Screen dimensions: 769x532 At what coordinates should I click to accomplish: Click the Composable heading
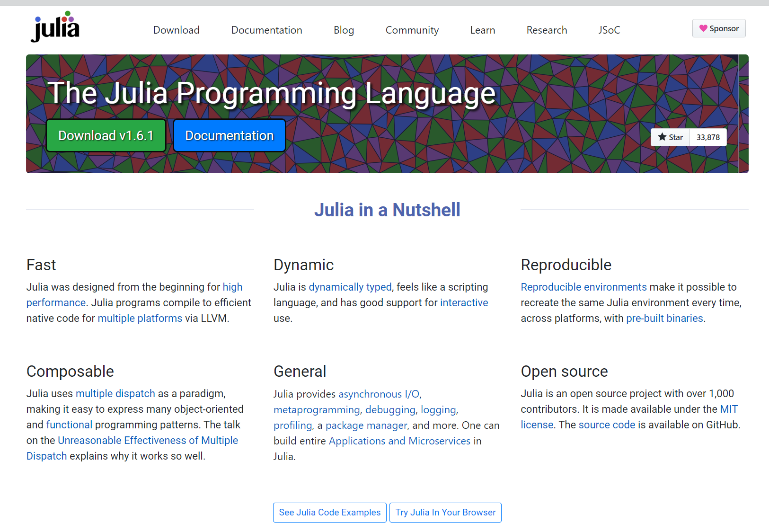[70, 372]
